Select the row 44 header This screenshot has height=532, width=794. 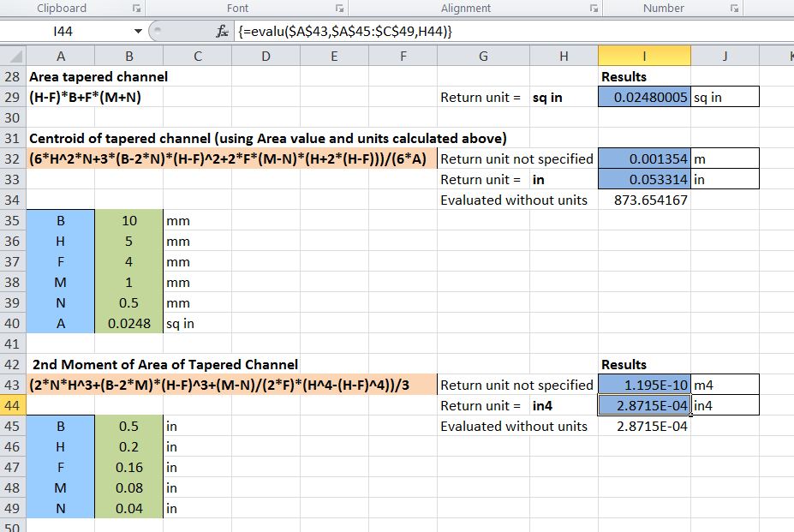pos(13,405)
